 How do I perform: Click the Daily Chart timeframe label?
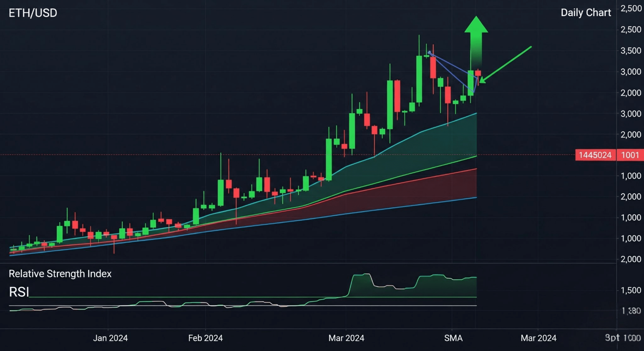[586, 13]
